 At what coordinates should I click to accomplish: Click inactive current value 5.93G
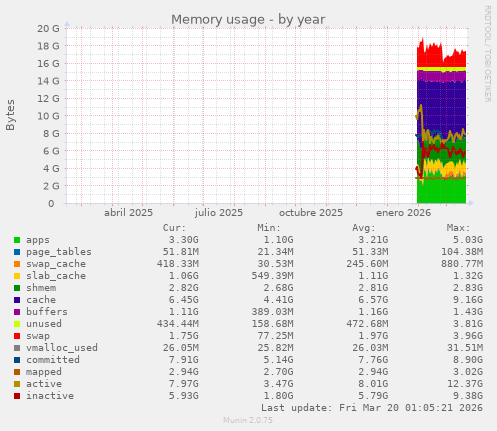(183, 396)
